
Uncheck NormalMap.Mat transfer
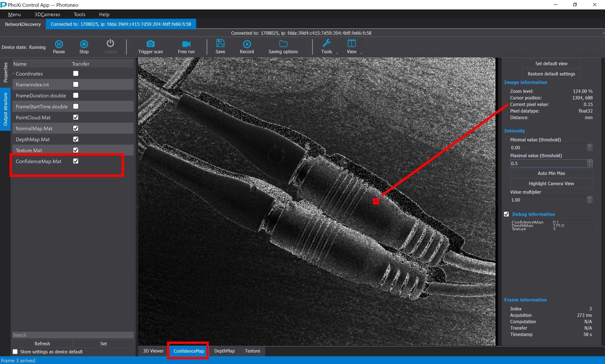(x=76, y=128)
